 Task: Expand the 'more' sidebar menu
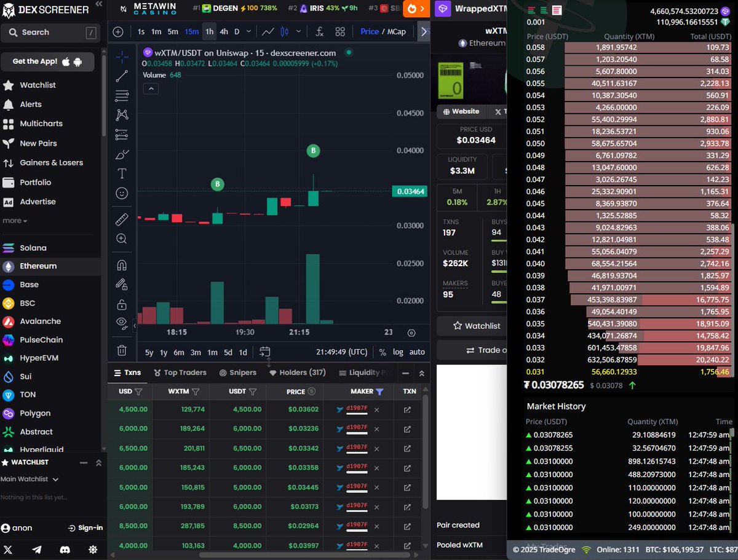(15, 221)
